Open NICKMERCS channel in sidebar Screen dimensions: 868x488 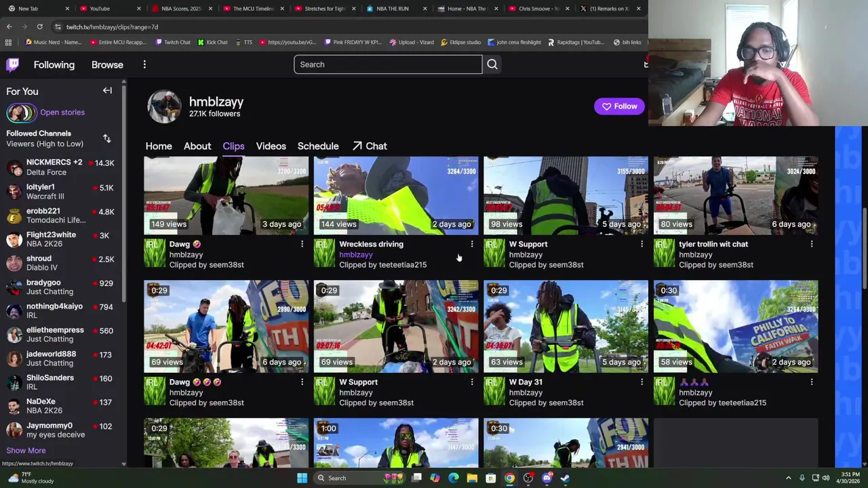62,167
